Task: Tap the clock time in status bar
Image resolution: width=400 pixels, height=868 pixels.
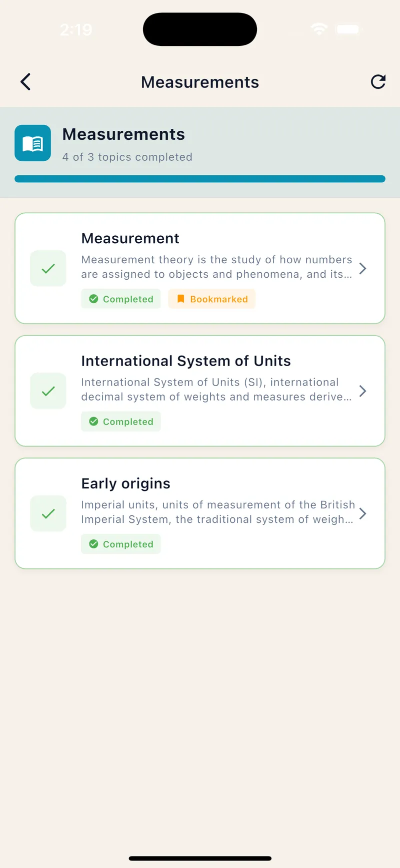Action: pyautogui.click(x=76, y=30)
